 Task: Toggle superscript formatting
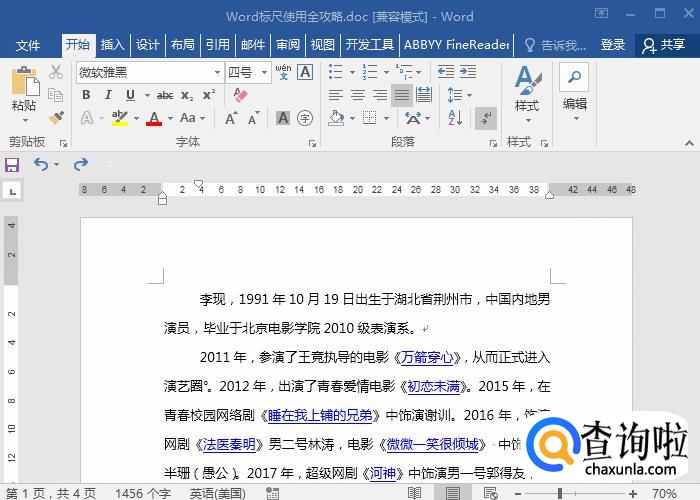pyautogui.click(x=209, y=95)
